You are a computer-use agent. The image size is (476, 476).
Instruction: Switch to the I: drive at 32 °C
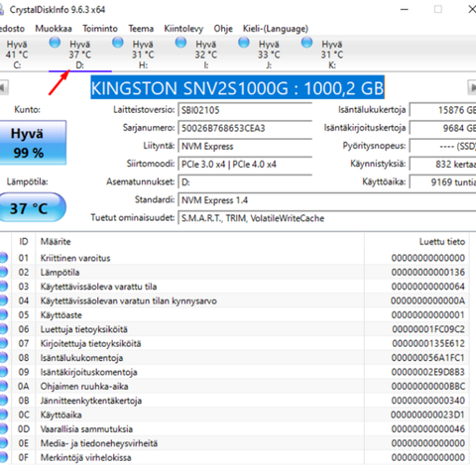[x=206, y=55]
